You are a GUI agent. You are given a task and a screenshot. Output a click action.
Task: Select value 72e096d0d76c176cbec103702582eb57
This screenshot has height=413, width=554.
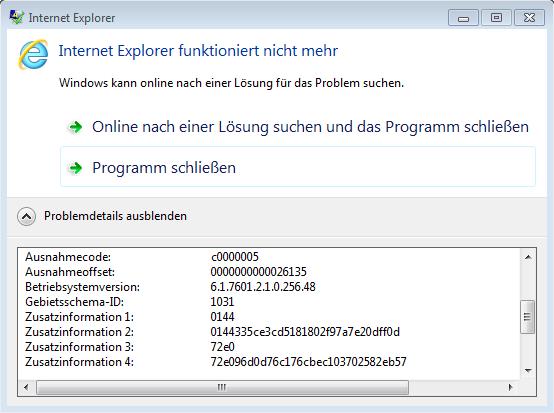(x=308, y=362)
